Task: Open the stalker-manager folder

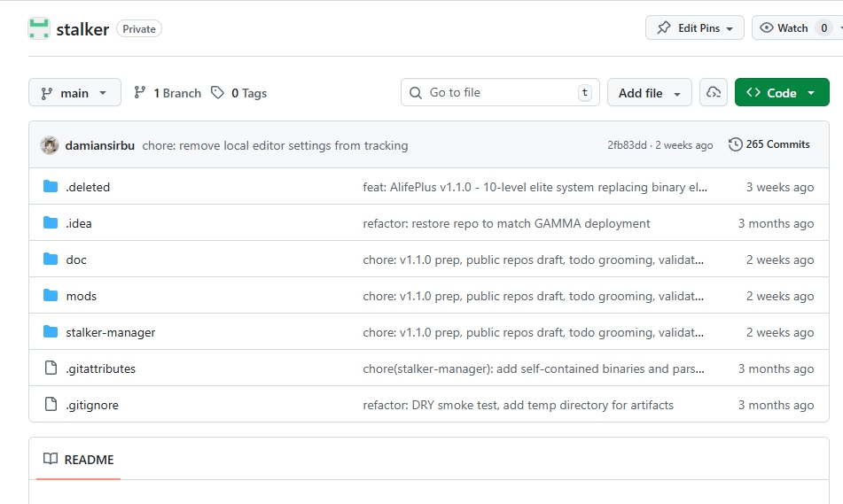Action: (110, 332)
